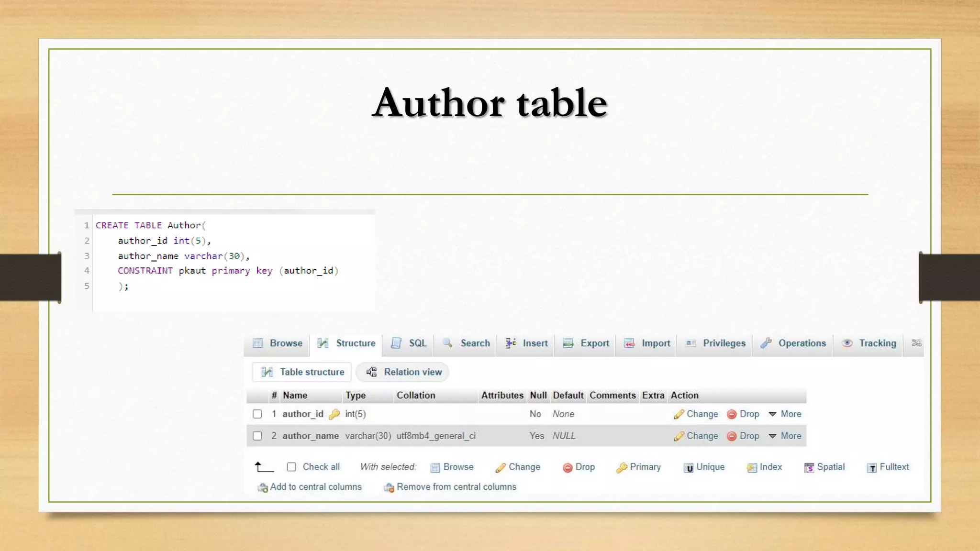Click the With selected Primary action
Image resolution: width=980 pixels, height=551 pixels.
coord(639,467)
